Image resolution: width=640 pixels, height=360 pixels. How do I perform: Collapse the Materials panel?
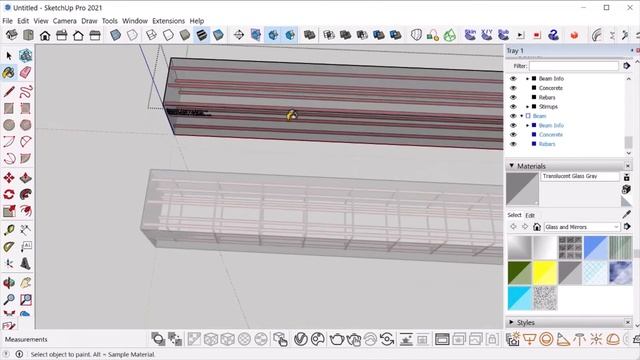click(511, 166)
